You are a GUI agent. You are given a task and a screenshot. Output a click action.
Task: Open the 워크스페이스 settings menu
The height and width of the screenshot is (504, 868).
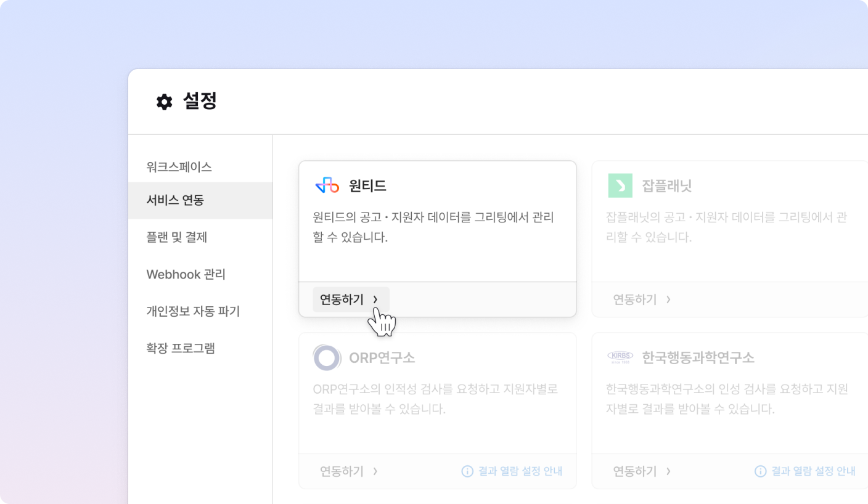pos(179,167)
